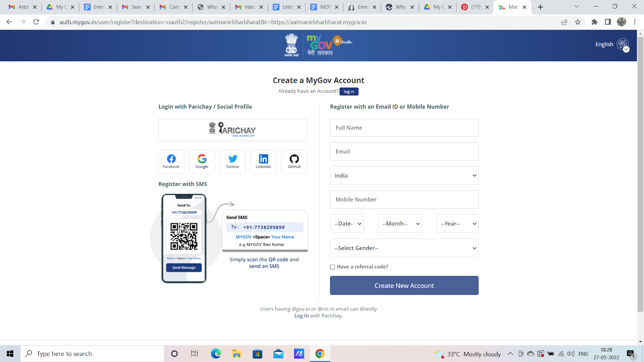Open the notification center icon
The image size is (644, 362).
click(631, 354)
